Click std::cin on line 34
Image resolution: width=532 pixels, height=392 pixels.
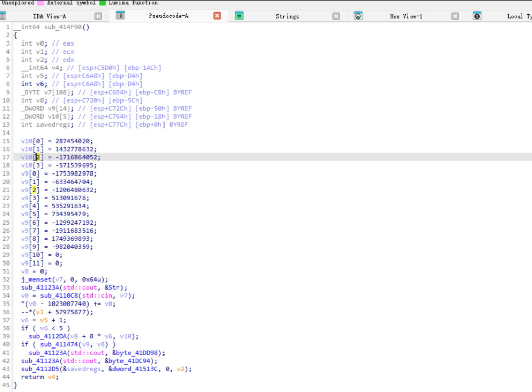97,296
